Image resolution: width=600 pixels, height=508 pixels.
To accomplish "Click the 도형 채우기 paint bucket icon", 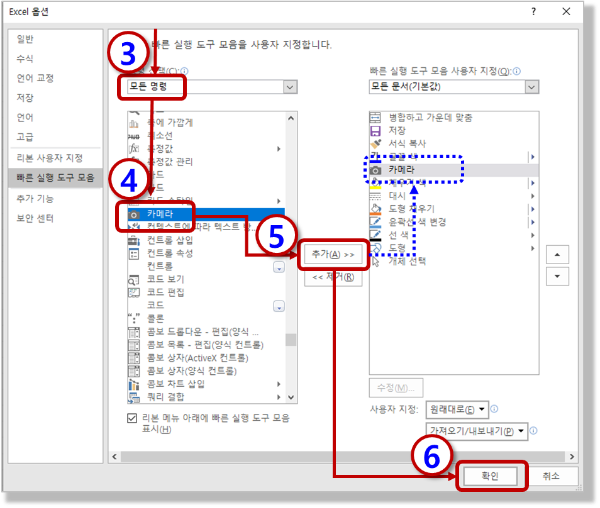I will pyautogui.click(x=375, y=209).
